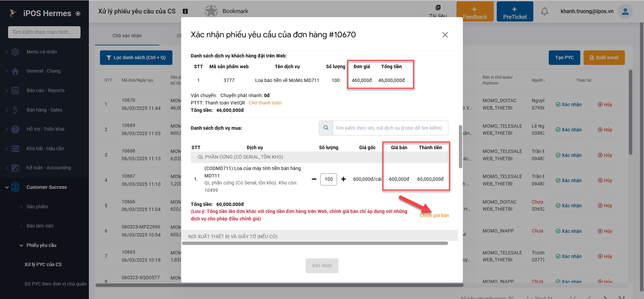Viewport: 644px width, 299px height.
Task: Click the user email khanh.truong@ipos.vn
Action: coord(587,11)
